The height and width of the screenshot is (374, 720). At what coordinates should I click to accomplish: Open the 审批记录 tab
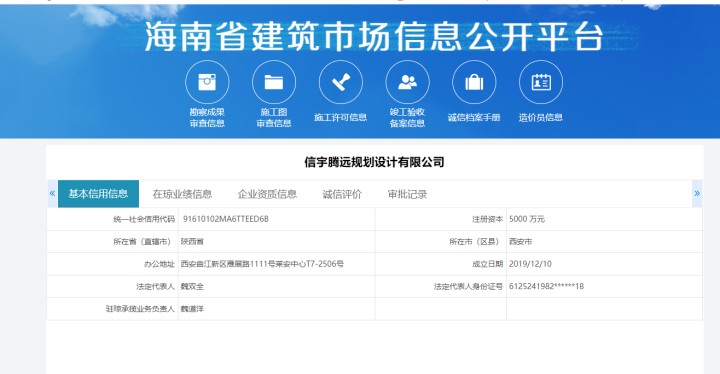pos(407,194)
